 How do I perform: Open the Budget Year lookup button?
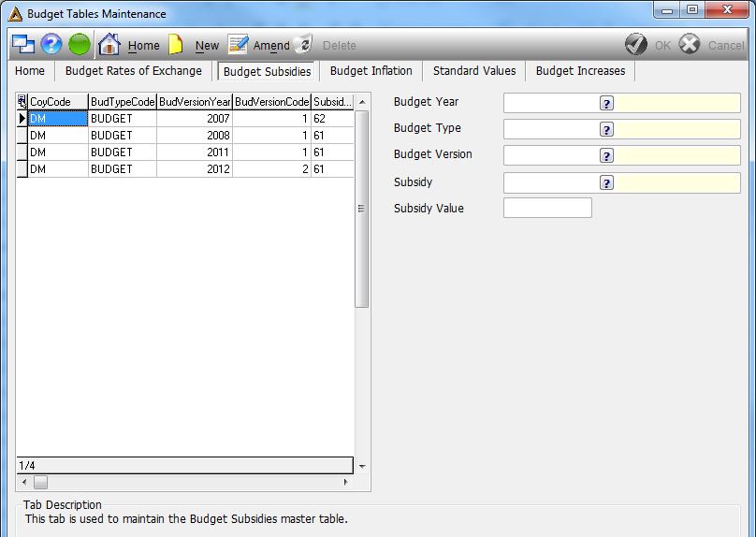606,103
